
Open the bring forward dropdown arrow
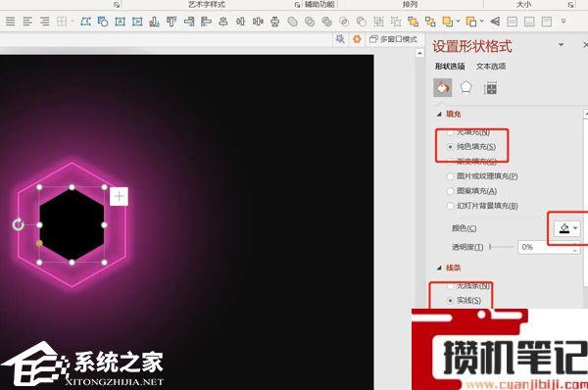(x=459, y=22)
